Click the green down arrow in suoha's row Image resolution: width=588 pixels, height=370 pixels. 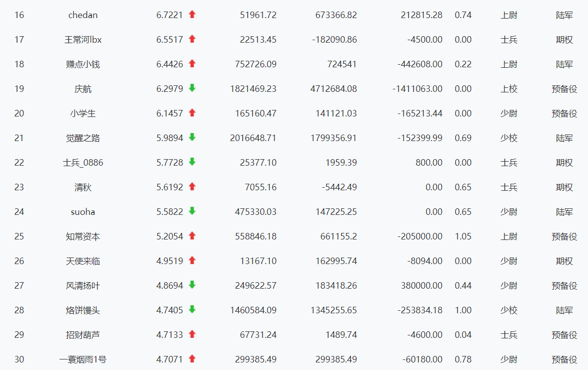192,211
